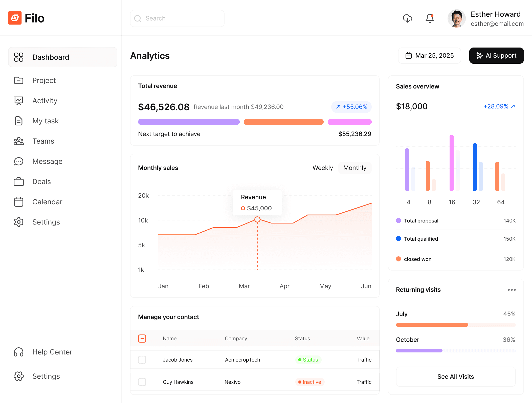Image resolution: width=532 pixels, height=403 pixels.
Task: Toggle the select-all contacts checkbox
Action: (142, 339)
